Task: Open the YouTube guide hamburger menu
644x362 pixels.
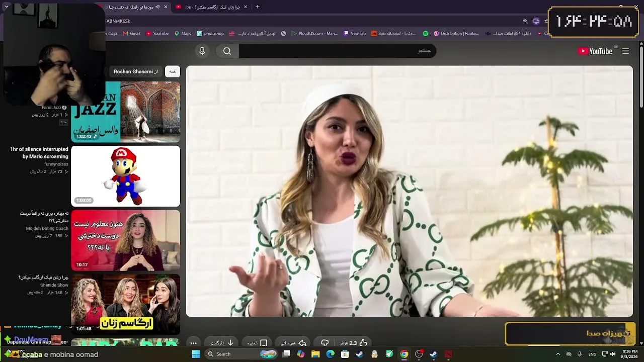Action: (625, 51)
